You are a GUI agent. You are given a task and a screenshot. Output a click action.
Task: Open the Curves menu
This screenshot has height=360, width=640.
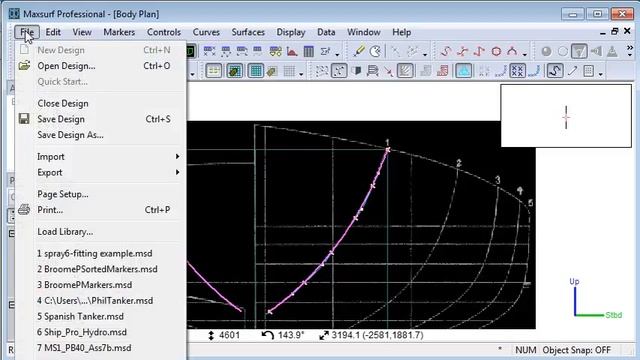(206, 32)
